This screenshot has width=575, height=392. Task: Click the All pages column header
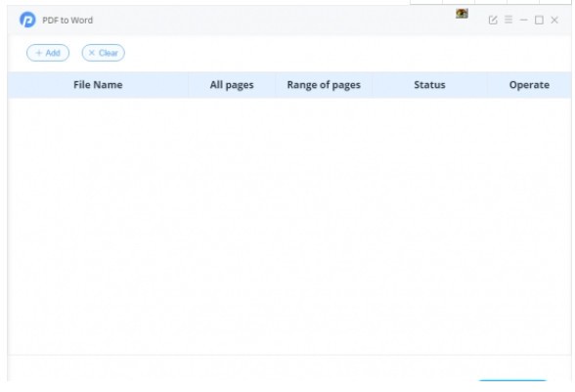click(x=232, y=85)
